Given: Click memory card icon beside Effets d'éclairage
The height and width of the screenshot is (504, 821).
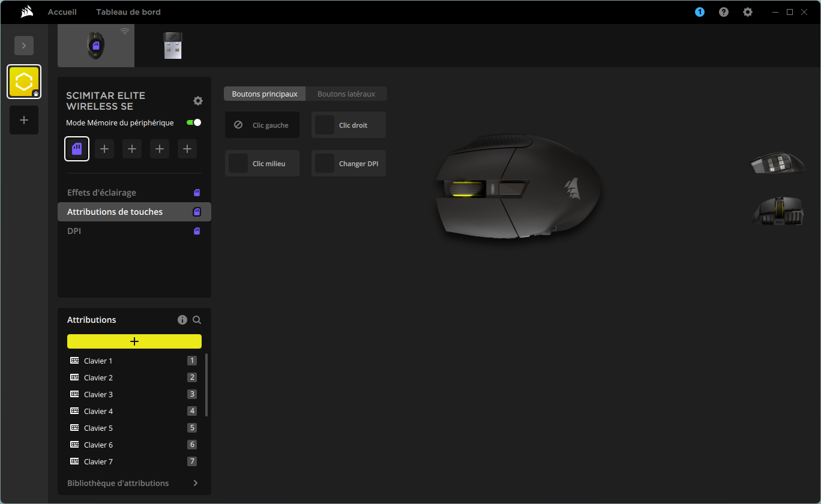Looking at the screenshot, I should pyautogui.click(x=196, y=193).
